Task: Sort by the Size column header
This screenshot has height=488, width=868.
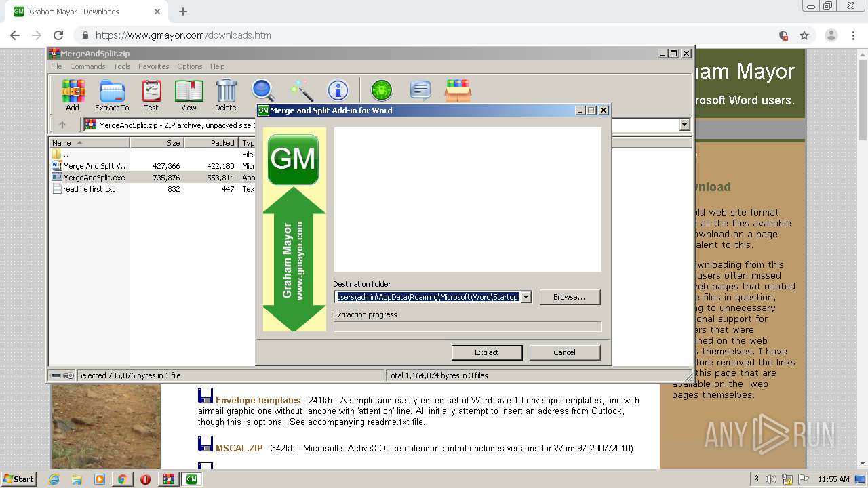Action: coord(157,143)
